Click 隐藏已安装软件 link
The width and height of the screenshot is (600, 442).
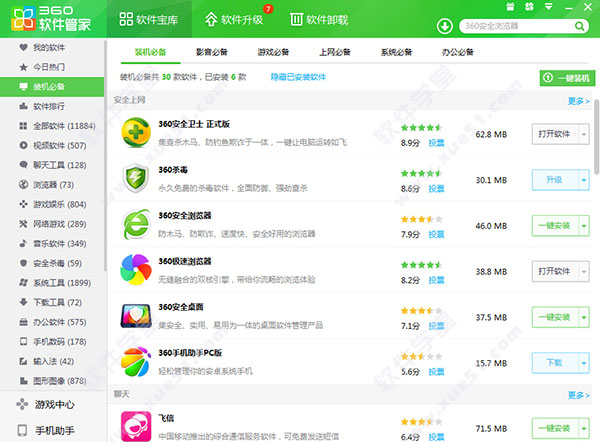[298, 77]
